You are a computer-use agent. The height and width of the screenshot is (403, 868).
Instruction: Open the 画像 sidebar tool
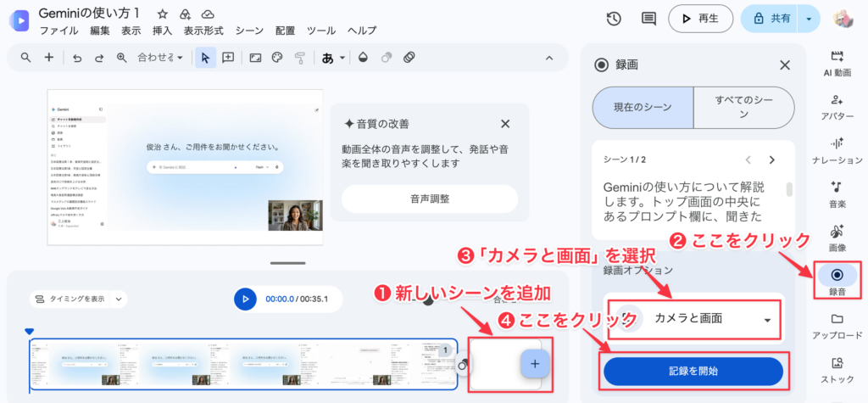click(837, 238)
